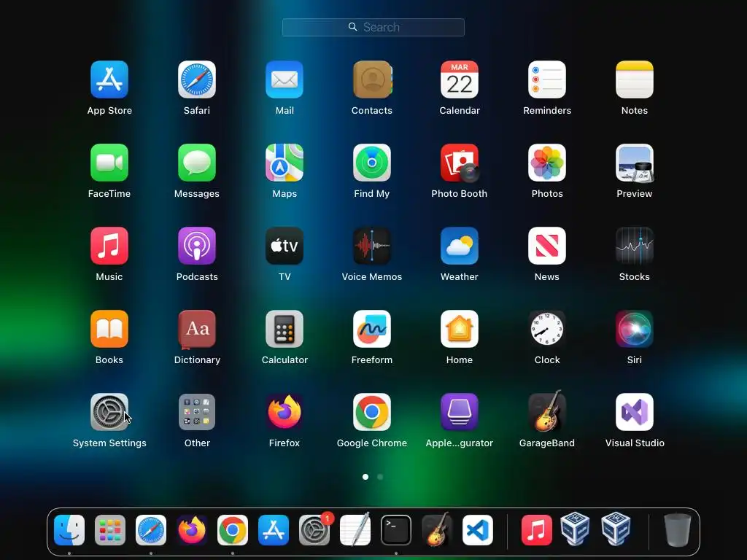Open System Settings with badge in Dock
This screenshot has width=747, height=560.
[314, 530]
